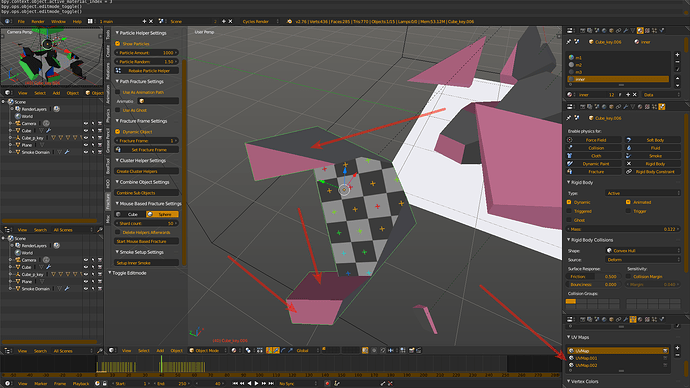Screen dimensions: 690x388
Task: Open the rigid body Type dropdown
Action: coord(643,193)
